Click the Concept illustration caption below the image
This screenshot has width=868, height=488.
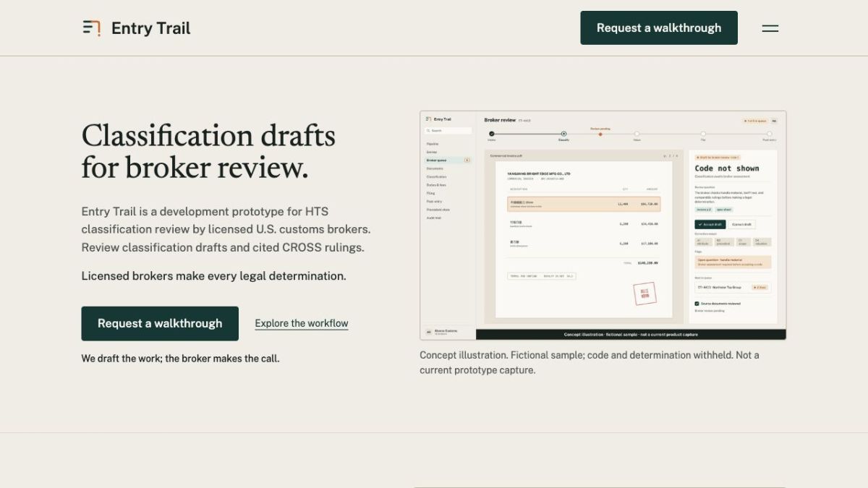point(590,362)
